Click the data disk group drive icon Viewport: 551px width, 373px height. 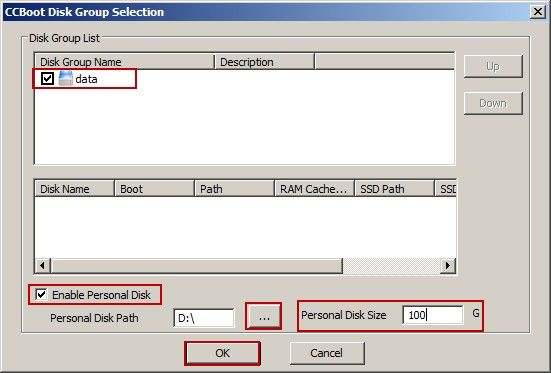[66, 78]
